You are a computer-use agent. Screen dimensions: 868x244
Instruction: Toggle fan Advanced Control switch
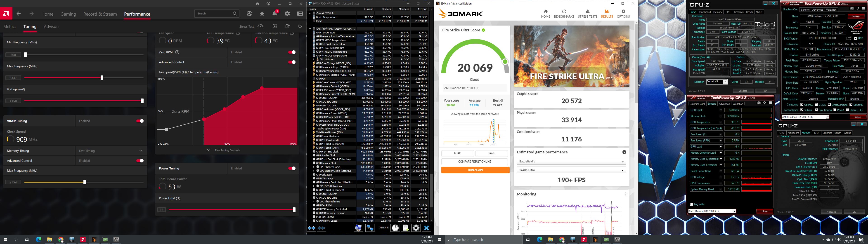pos(292,62)
